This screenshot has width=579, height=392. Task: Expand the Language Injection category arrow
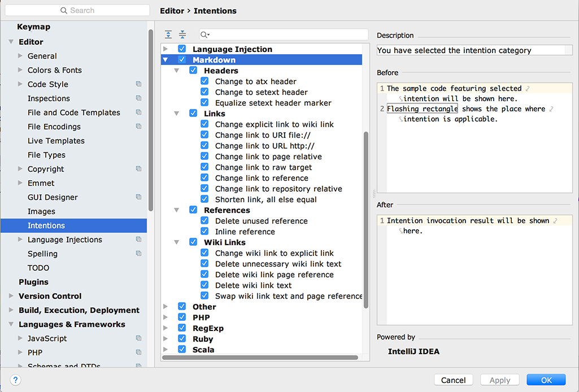coord(166,49)
